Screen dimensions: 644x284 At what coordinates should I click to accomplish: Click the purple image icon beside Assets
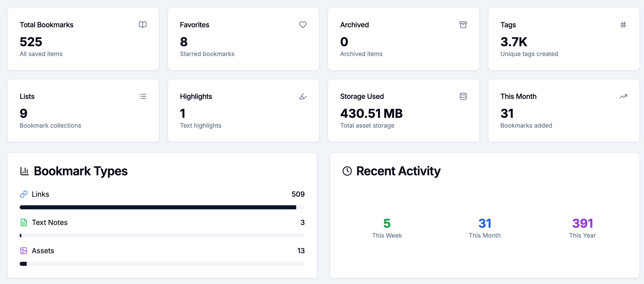point(24,251)
